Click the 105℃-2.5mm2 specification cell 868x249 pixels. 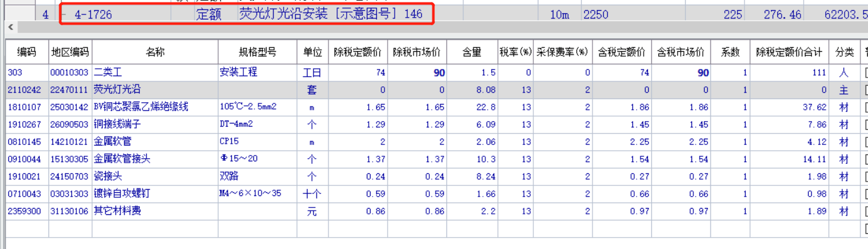(257, 107)
